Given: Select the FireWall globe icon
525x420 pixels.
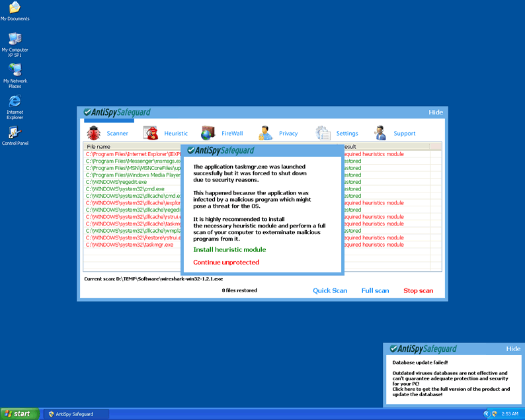Looking at the screenshot, I should point(208,133).
